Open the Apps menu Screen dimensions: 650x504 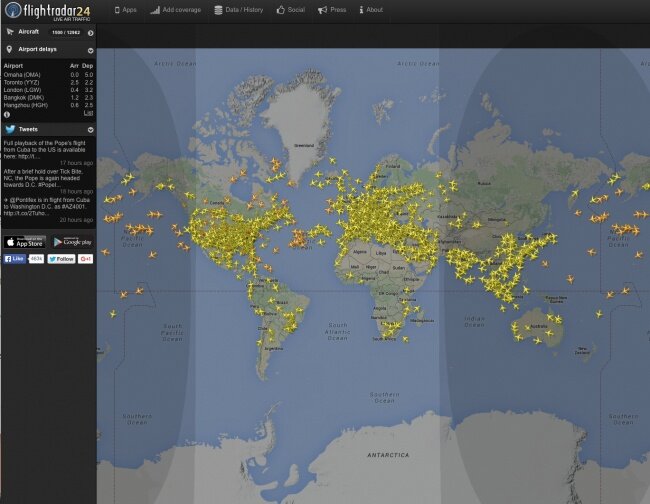tap(124, 10)
